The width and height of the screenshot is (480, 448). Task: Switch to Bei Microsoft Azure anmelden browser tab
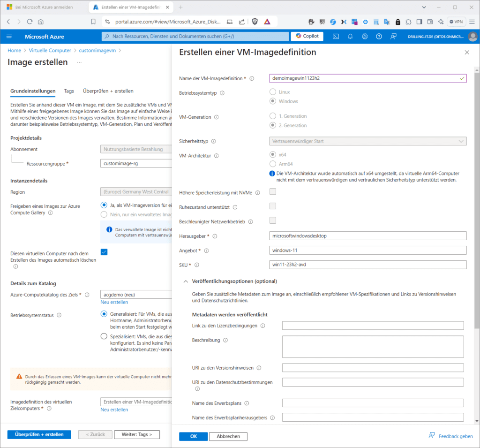(44, 8)
